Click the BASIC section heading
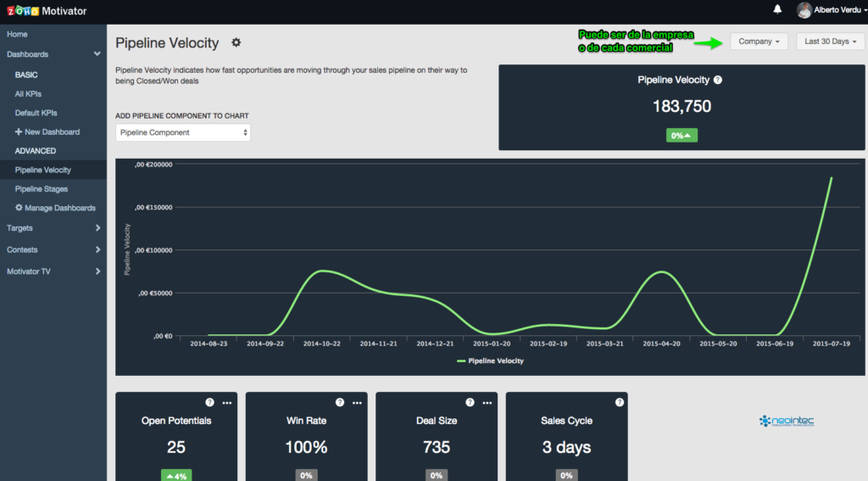 tap(26, 75)
